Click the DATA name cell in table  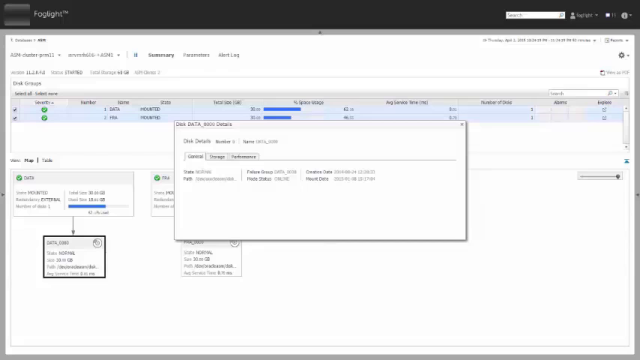coord(115,109)
